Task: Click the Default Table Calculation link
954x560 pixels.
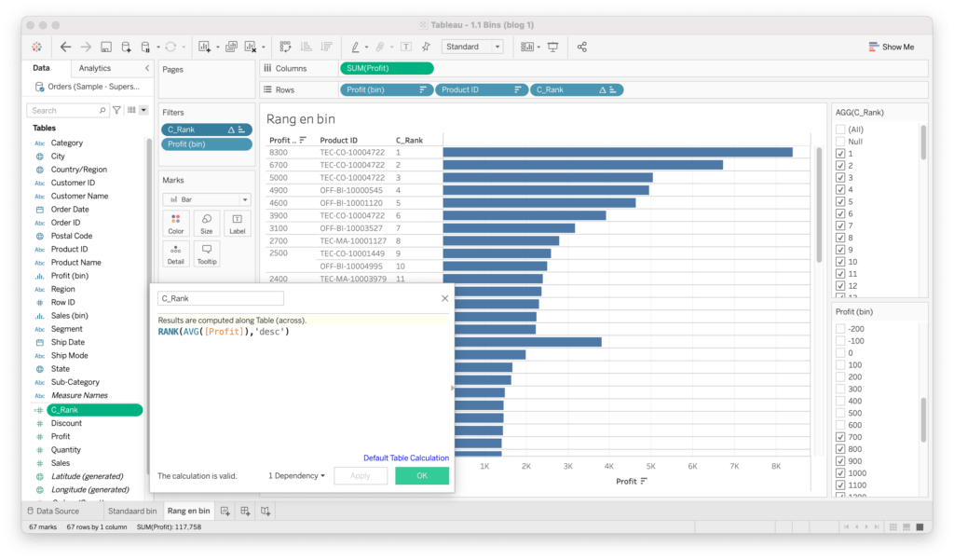Action: [405, 458]
